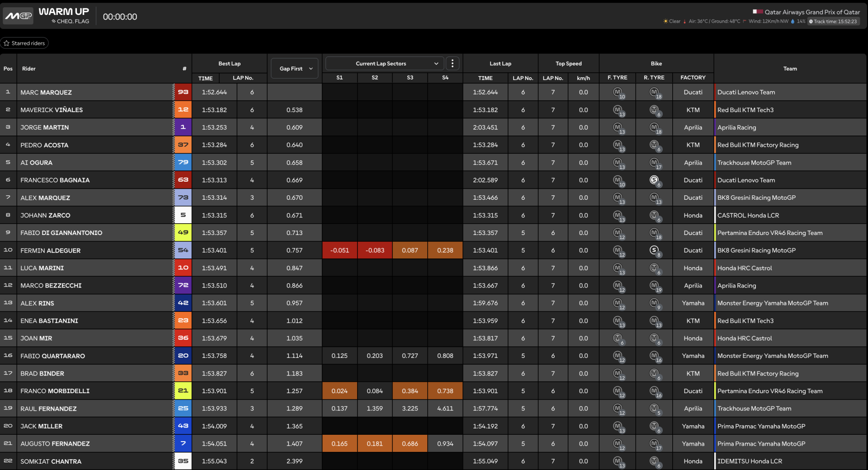Viewport: 868px width, 470px height.
Task: Open the Gap First dropdown
Action: coord(295,69)
